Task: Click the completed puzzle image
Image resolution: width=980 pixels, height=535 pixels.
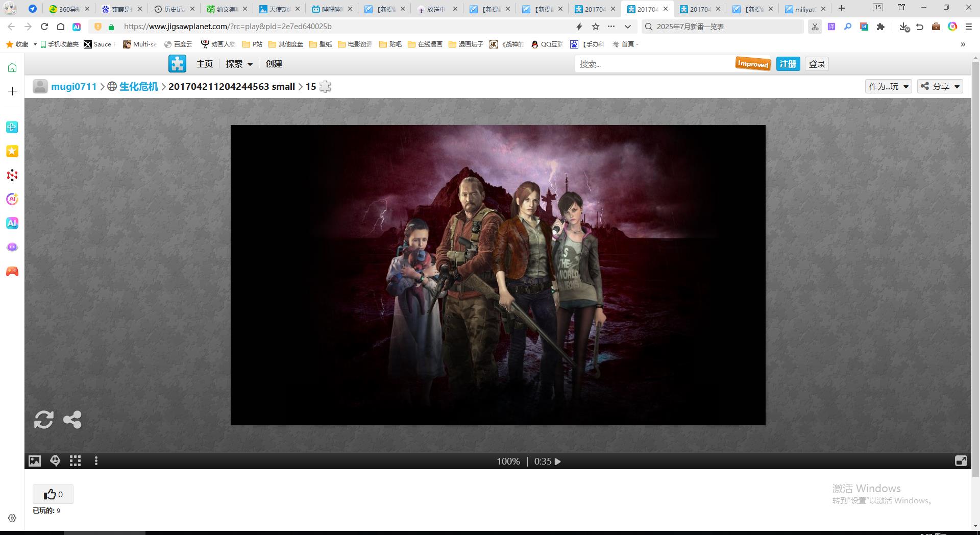Action: tap(498, 275)
